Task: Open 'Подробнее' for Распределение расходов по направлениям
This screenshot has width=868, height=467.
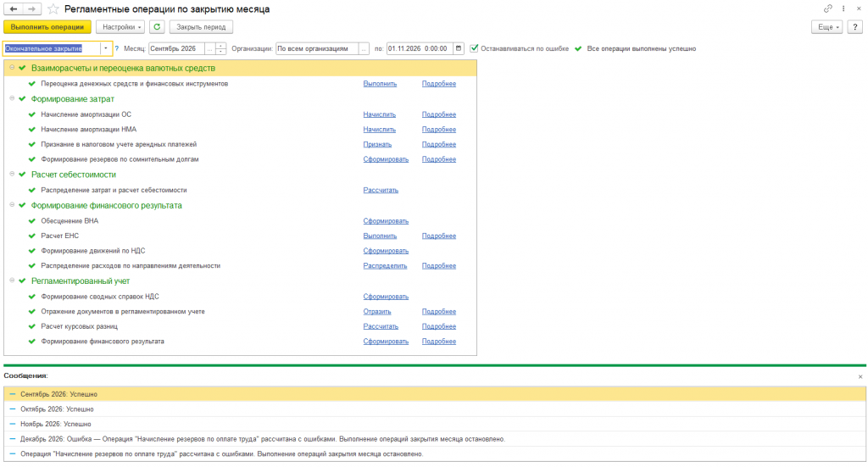Action: pyautogui.click(x=439, y=265)
